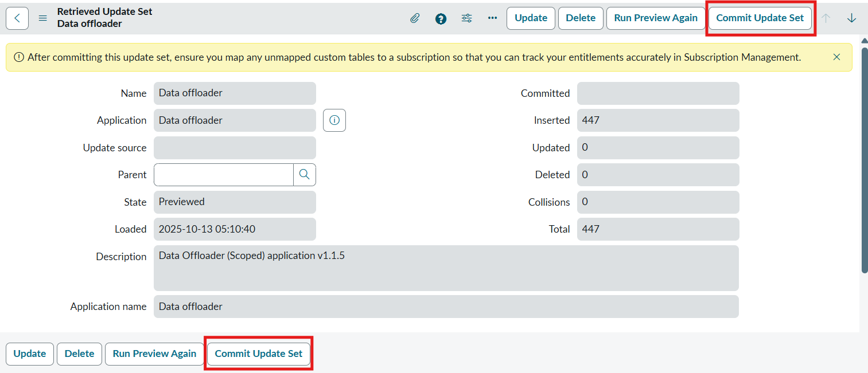The width and height of the screenshot is (868, 373).
Task: Click the Loaded date field
Action: coord(235,229)
